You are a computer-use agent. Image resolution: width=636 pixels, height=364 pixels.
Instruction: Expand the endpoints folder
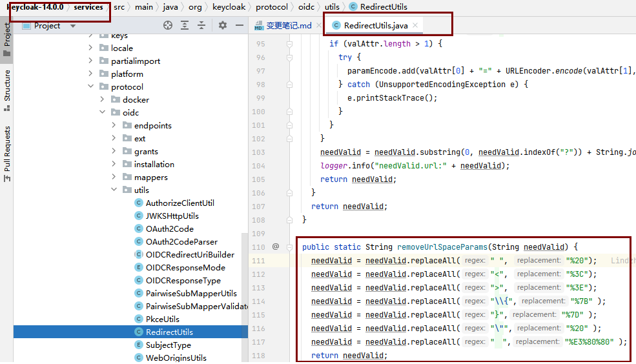[x=114, y=125]
